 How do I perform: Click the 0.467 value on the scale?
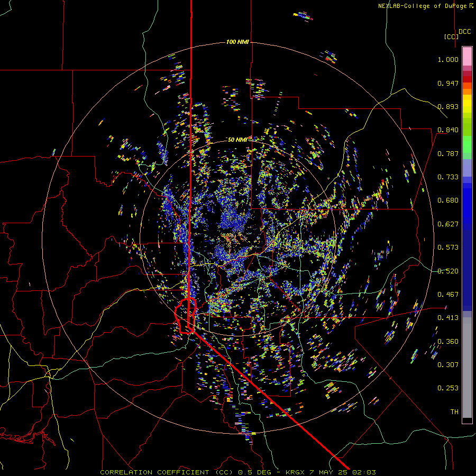[448, 295]
